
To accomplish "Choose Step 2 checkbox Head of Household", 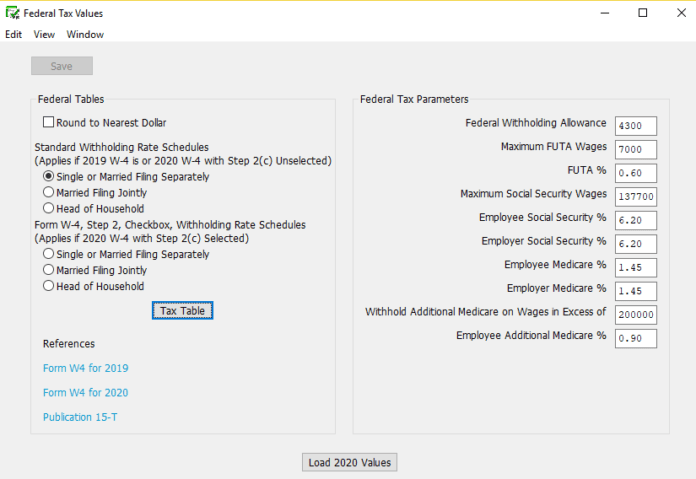I will (48, 286).
